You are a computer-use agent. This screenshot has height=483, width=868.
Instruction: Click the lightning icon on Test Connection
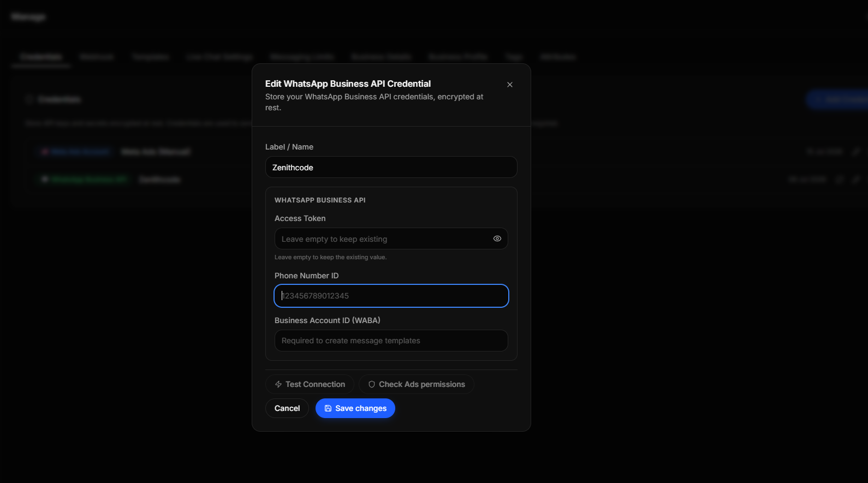click(x=278, y=384)
